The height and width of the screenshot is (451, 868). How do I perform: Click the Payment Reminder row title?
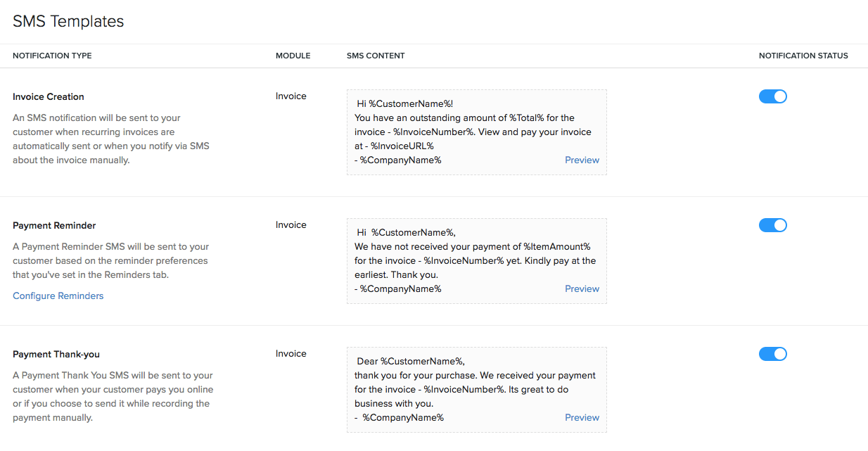click(x=54, y=225)
